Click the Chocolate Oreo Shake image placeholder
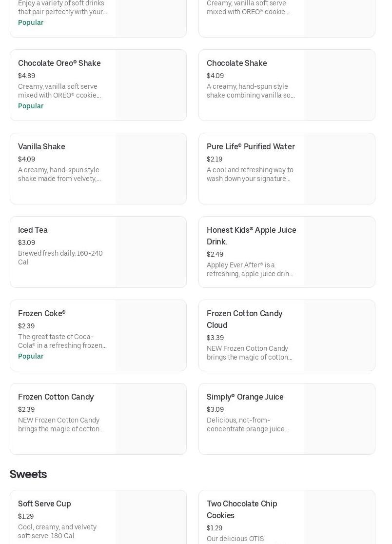Image resolution: width=392 pixels, height=544 pixels. point(151,85)
